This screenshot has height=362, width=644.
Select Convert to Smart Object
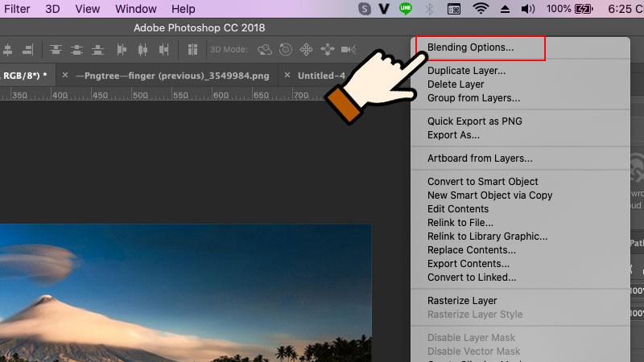482,182
